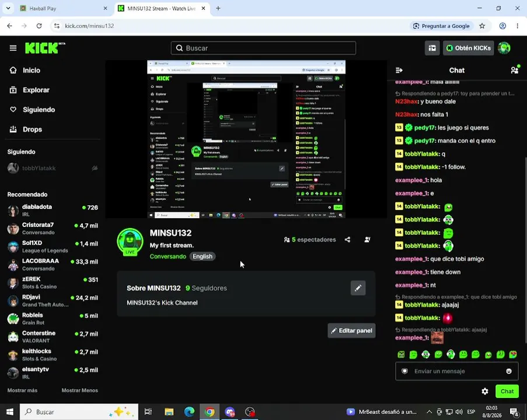Open the creator dashboard icon near Obtén KICKs
The width and height of the screenshot is (527, 420).
tap(432, 48)
